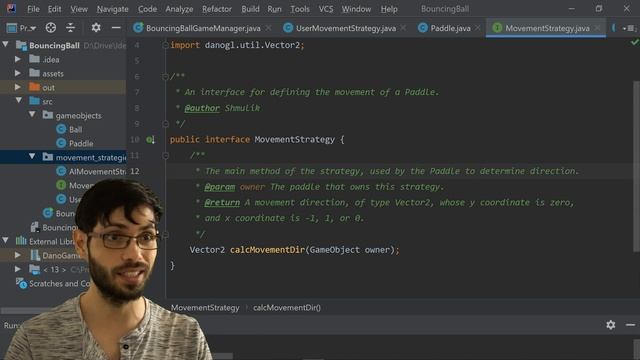Image resolution: width=640 pixels, height=360 pixels.
Task: Click the @param tag in the Javadoc
Action: (220, 187)
